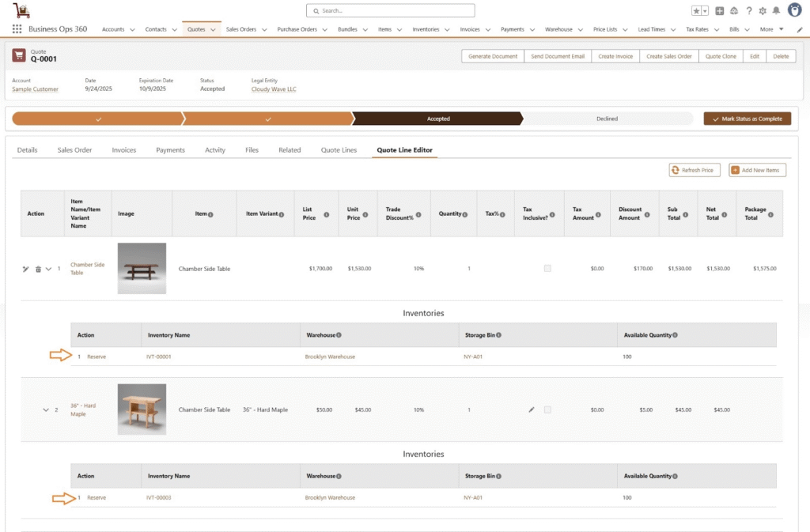Click the help question mark icon
This screenshot has width=810, height=532.
(749, 11)
